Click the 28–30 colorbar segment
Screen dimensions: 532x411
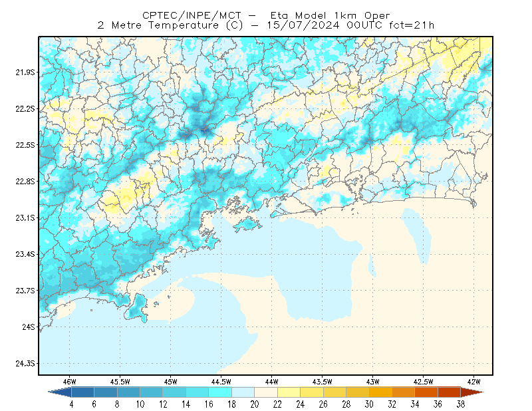[358, 392]
